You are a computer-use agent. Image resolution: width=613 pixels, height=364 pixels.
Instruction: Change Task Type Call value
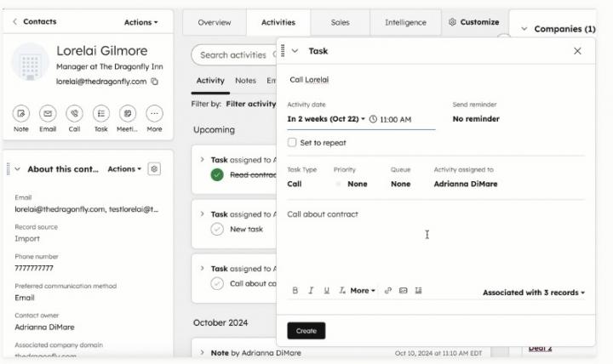pyautogui.click(x=295, y=184)
